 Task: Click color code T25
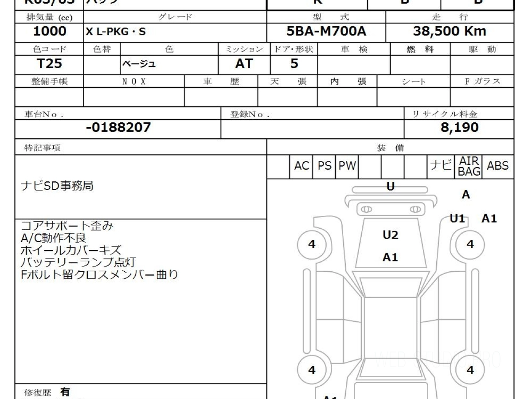[49, 64]
